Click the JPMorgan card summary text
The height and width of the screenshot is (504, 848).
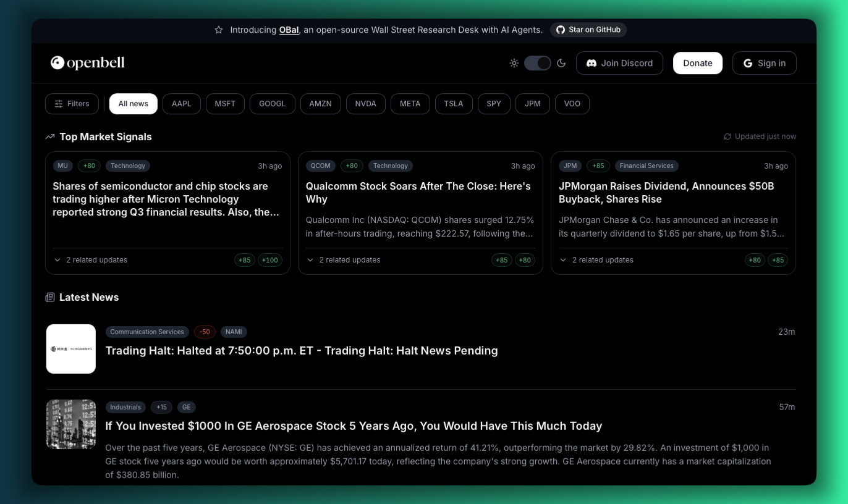(x=672, y=227)
